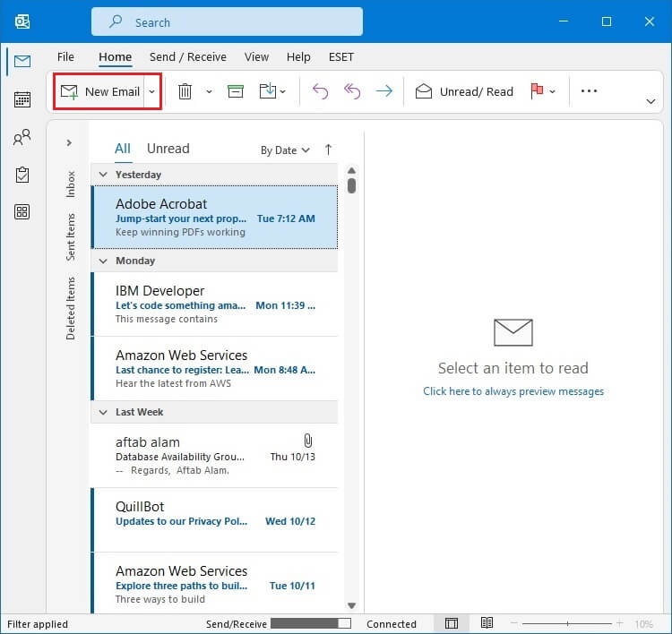672x634 pixels.
Task: Open the Send / Receive tab
Action: (x=188, y=57)
